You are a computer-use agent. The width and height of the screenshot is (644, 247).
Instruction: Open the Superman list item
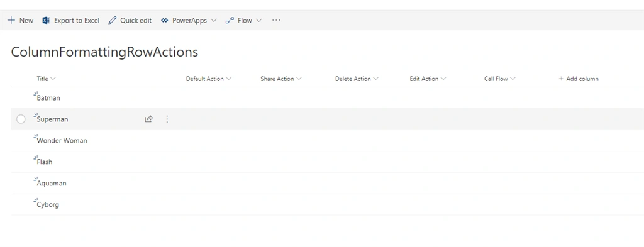tap(53, 119)
